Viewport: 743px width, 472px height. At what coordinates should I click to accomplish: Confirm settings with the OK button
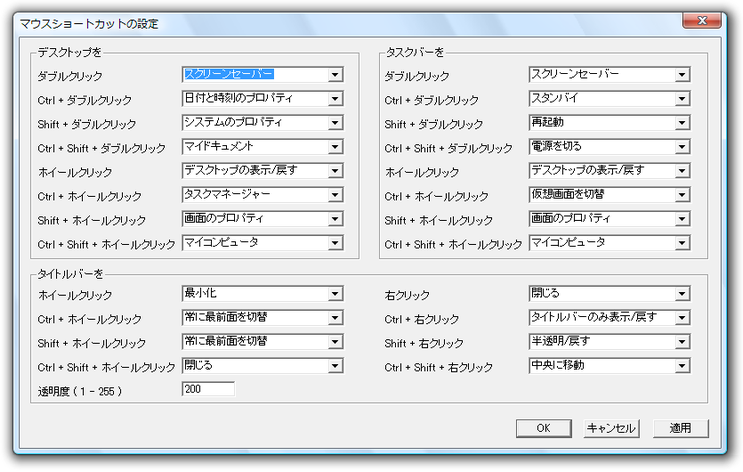point(544,428)
